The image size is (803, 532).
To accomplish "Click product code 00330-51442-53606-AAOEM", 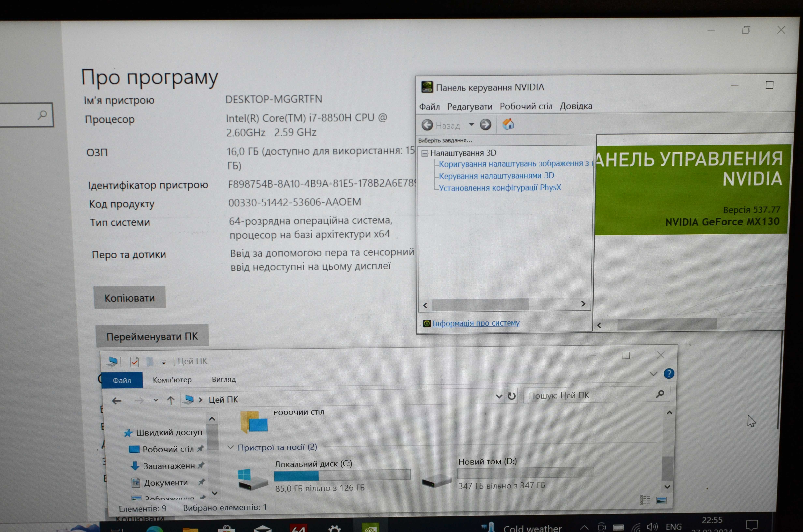I will coord(294,202).
